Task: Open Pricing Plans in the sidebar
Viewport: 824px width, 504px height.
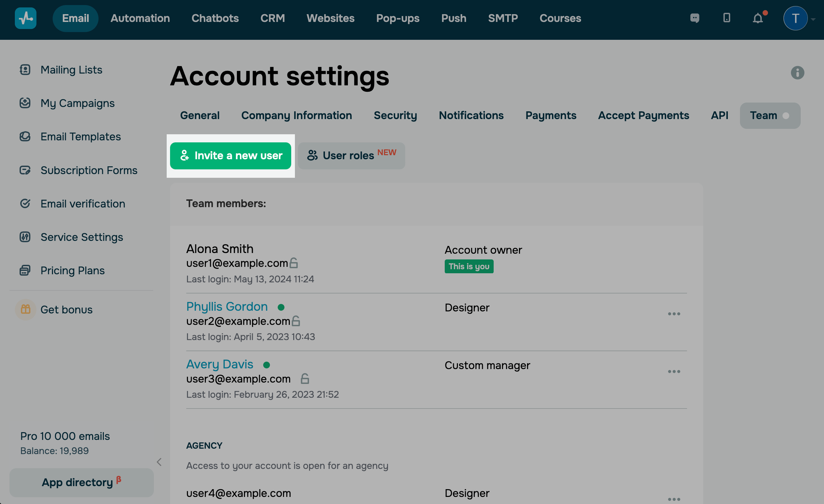Action: click(x=72, y=271)
